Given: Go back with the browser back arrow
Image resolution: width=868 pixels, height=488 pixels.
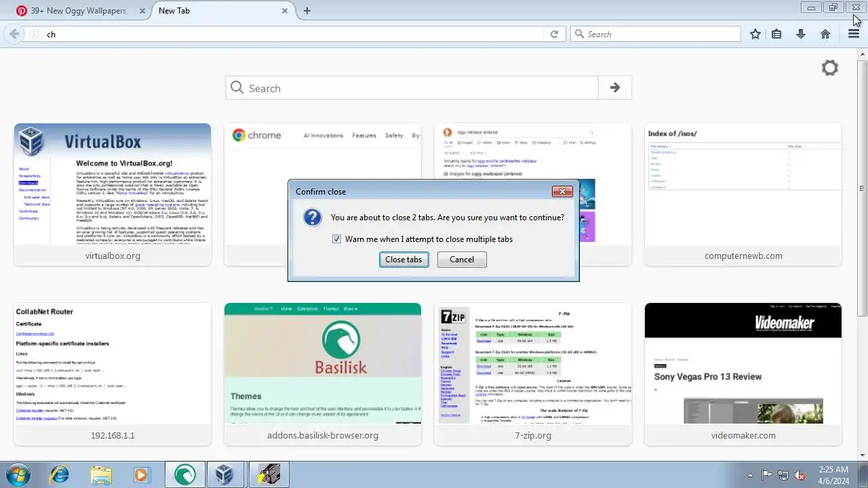Looking at the screenshot, I should point(14,34).
